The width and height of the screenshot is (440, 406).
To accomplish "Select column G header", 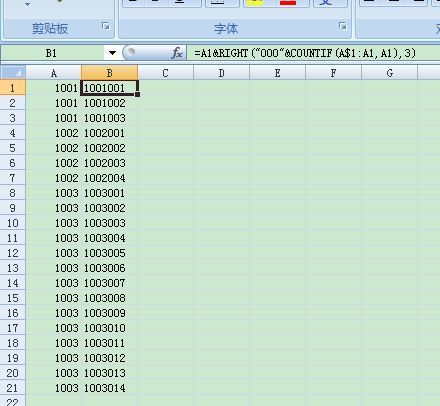I will point(389,73).
